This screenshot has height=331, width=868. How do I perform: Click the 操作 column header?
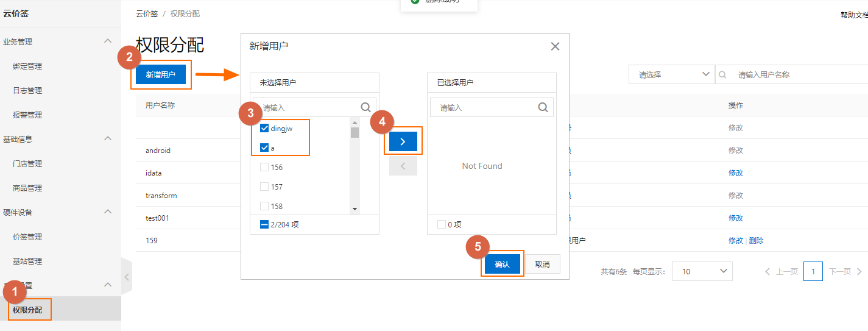click(x=736, y=105)
